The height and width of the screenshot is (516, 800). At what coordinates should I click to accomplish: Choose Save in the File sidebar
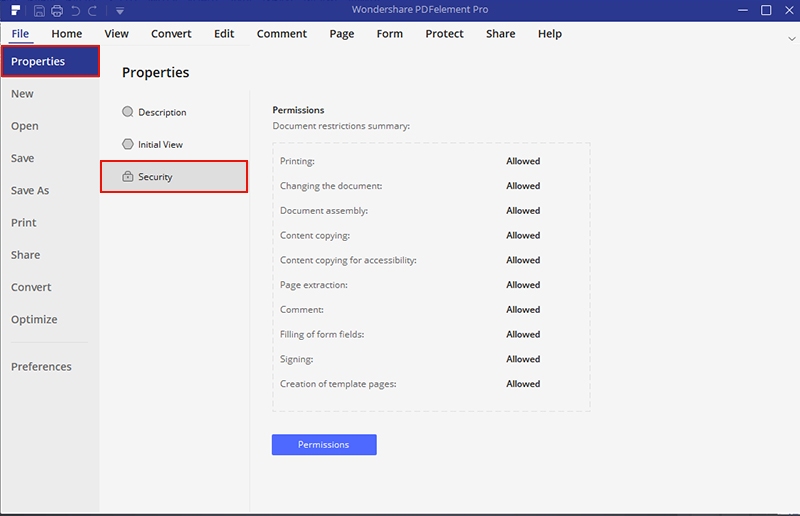click(x=22, y=158)
